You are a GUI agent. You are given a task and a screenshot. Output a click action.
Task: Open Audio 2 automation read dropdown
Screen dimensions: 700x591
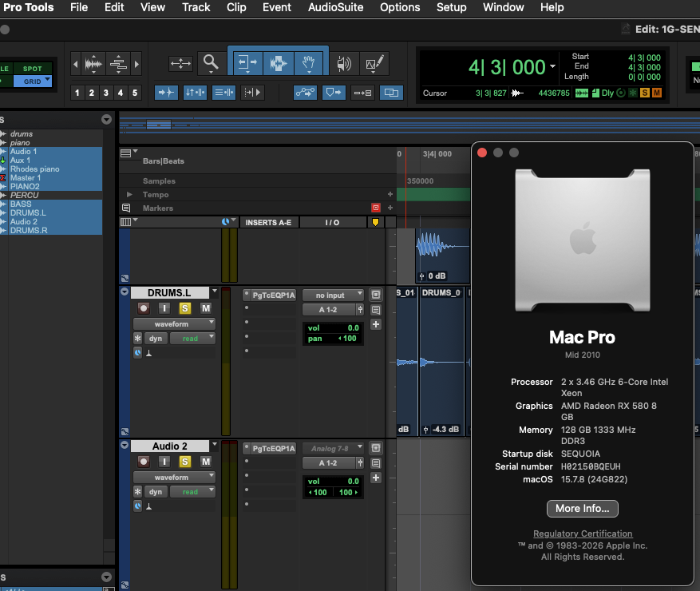point(192,492)
